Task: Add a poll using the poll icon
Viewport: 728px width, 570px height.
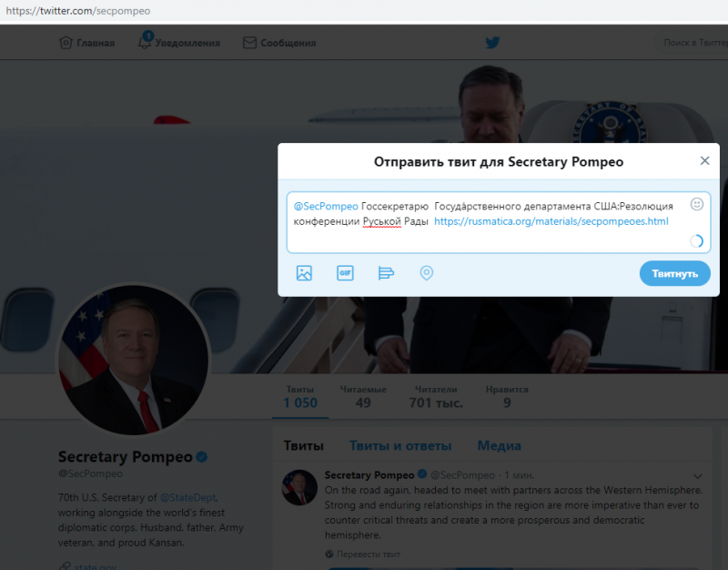Action: pyautogui.click(x=386, y=272)
